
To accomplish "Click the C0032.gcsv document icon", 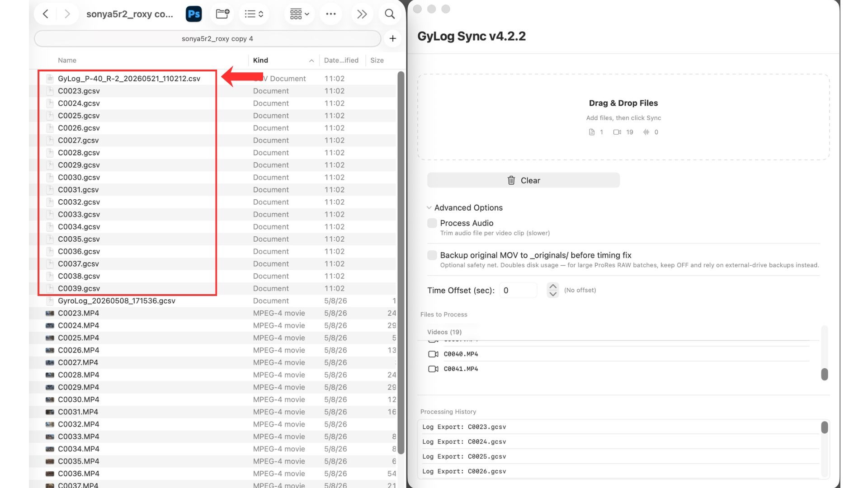I will click(x=50, y=202).
